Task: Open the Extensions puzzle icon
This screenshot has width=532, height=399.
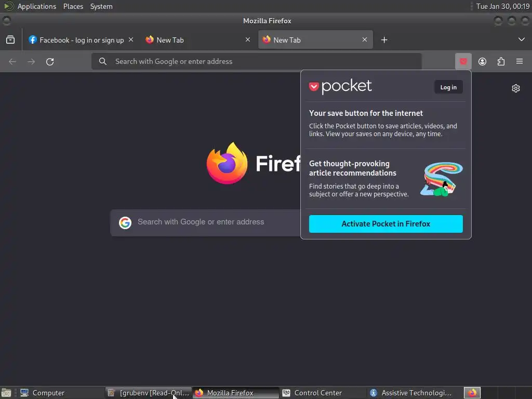Action: (501, 61)
